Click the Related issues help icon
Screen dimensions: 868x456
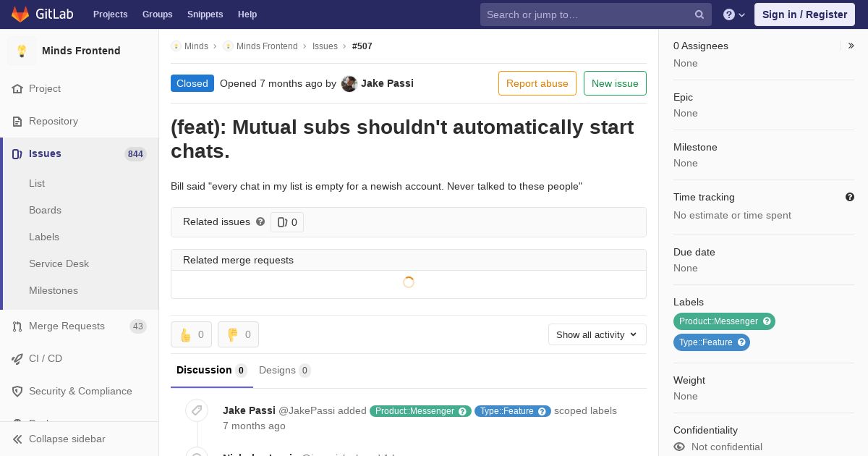[x=260, y=221]
